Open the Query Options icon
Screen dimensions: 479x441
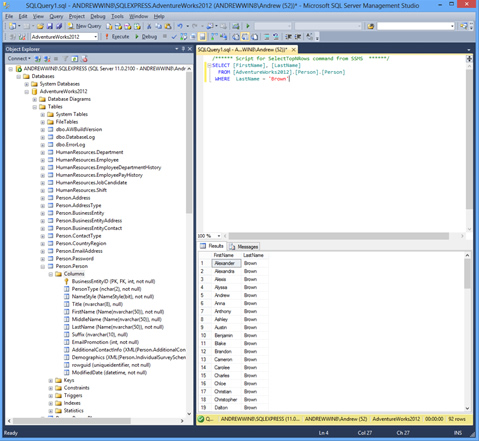[x=193, y=37]
